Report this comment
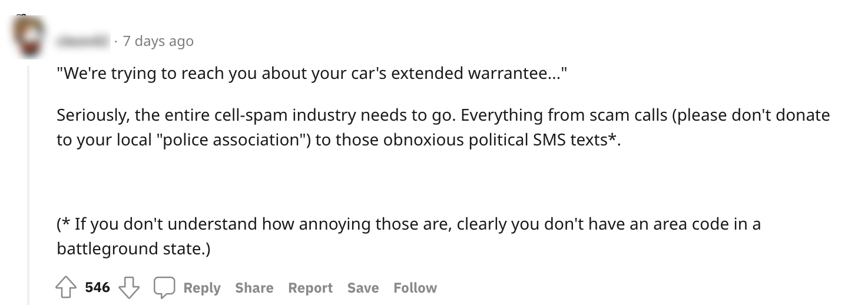Image resolution: width=868 pixels, height=305 pixels. [310, 288]
